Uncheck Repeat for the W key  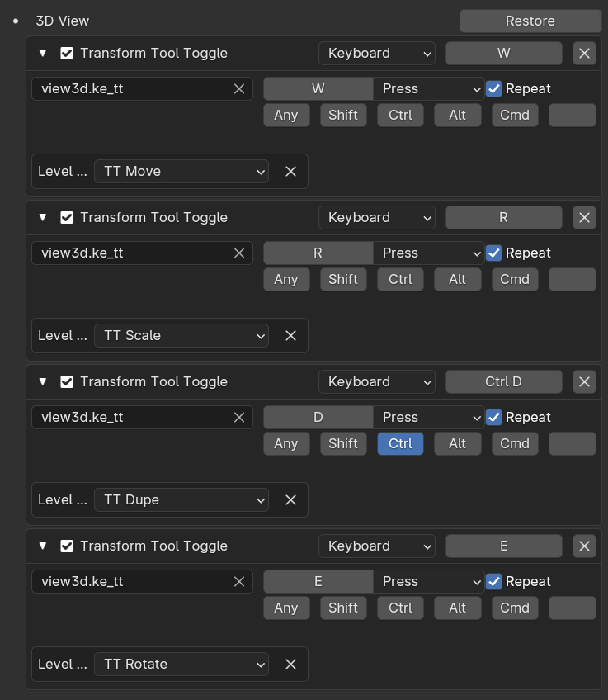point(494,89)
